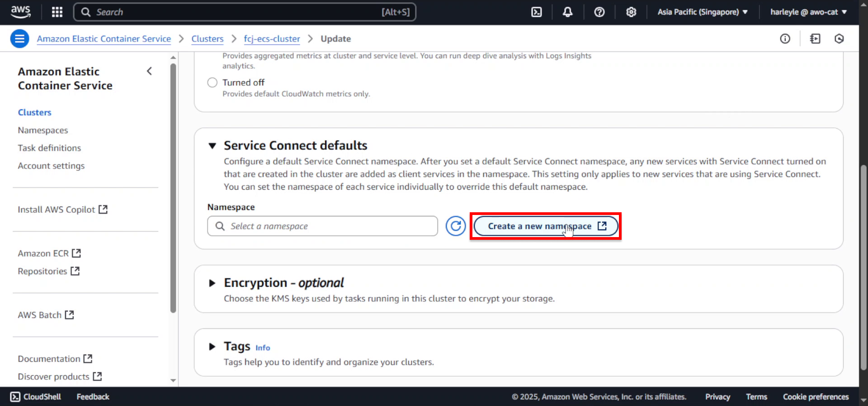868x406 pixels.
Task: Click the sidebar vertical scrollbar thumb
Action: [173, 188]
